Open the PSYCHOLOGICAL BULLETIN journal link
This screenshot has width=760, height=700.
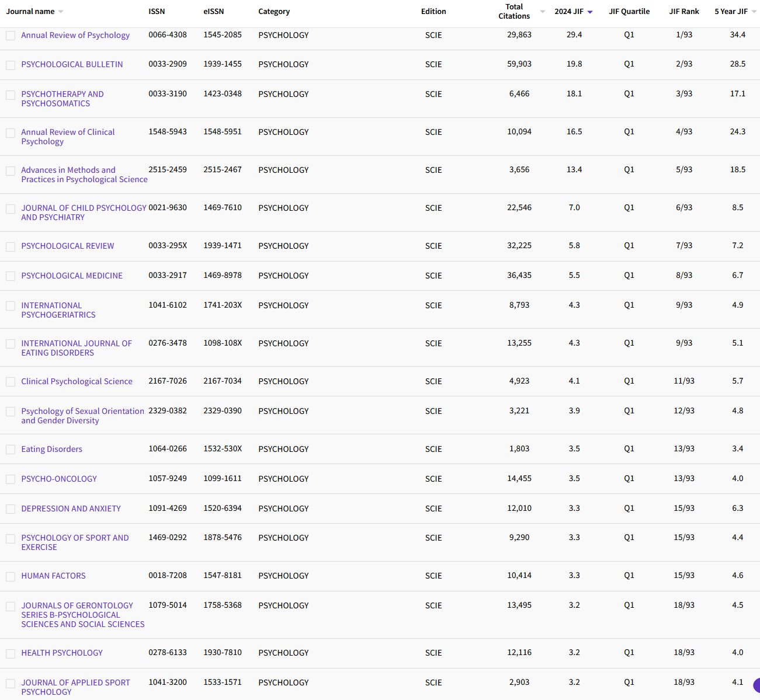72,64
